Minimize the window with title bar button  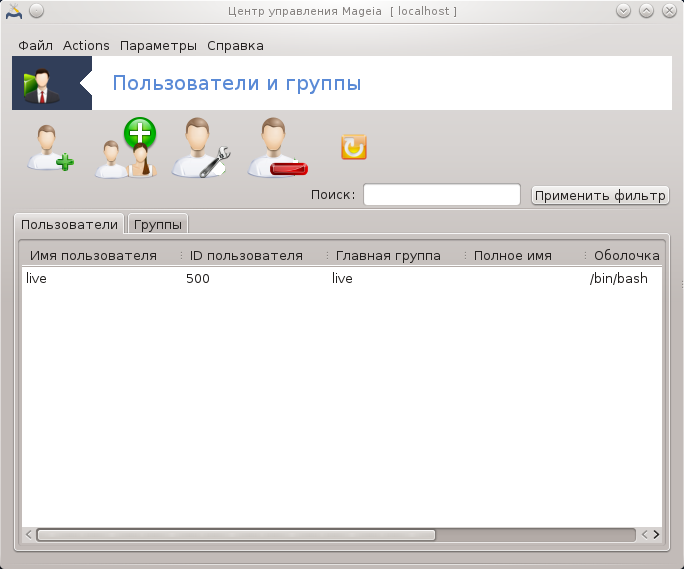click(623, 11)
